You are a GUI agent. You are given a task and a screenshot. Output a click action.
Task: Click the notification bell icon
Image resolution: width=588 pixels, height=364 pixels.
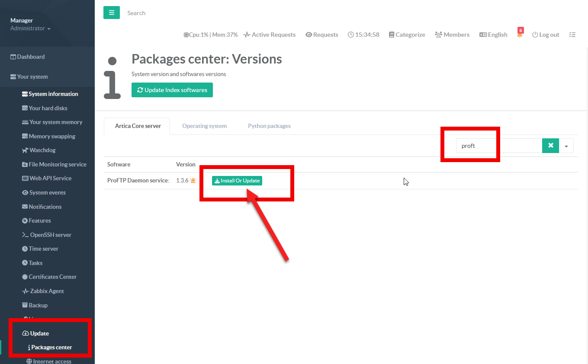pyautogui.click(x=520, y=35)
